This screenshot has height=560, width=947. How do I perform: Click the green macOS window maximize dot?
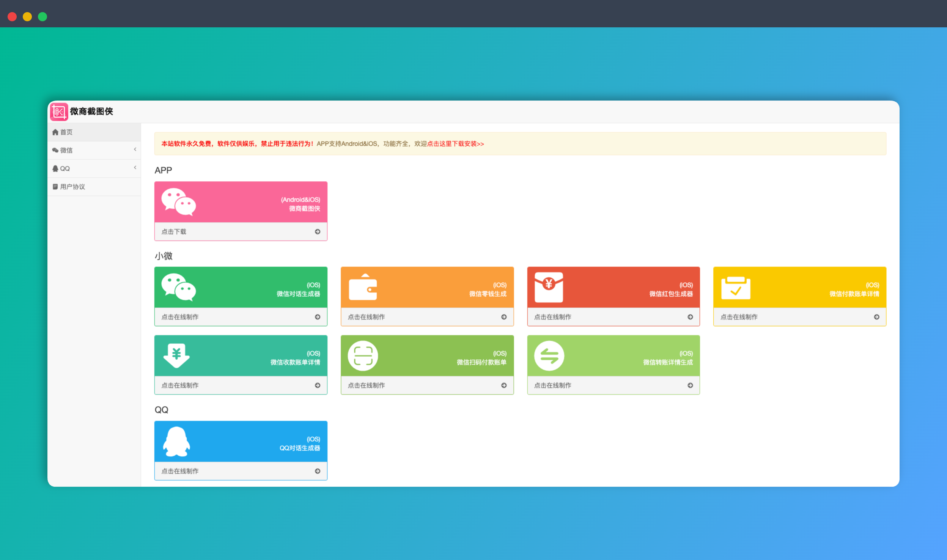(x=42, y=17)
